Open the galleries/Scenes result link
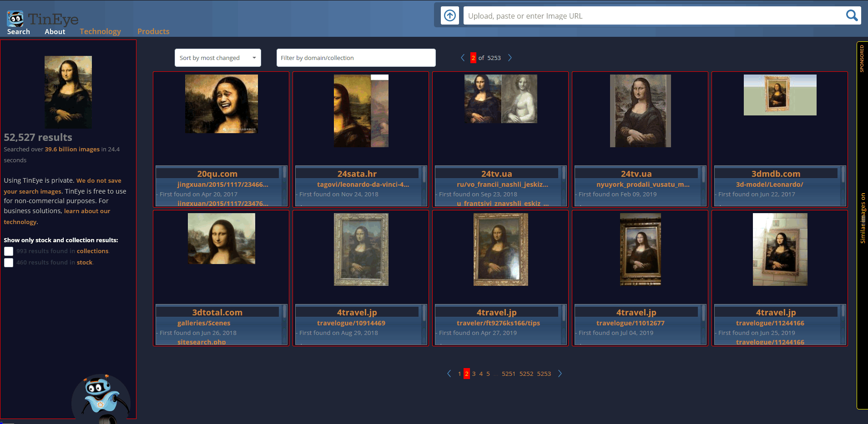 point(204,323)
